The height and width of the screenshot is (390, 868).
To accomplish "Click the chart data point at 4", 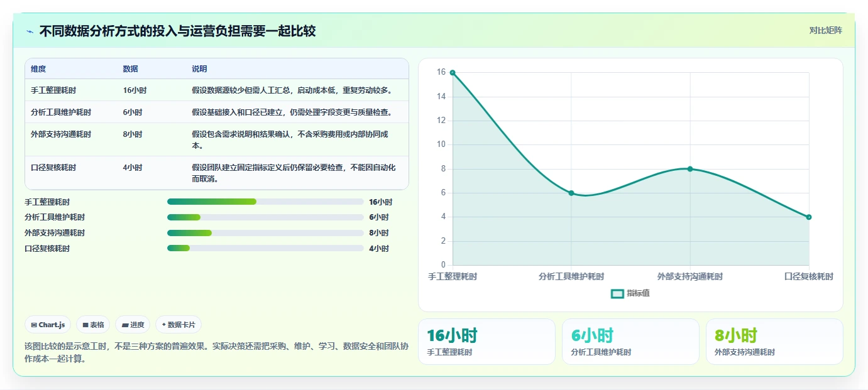I will (809, 217).
